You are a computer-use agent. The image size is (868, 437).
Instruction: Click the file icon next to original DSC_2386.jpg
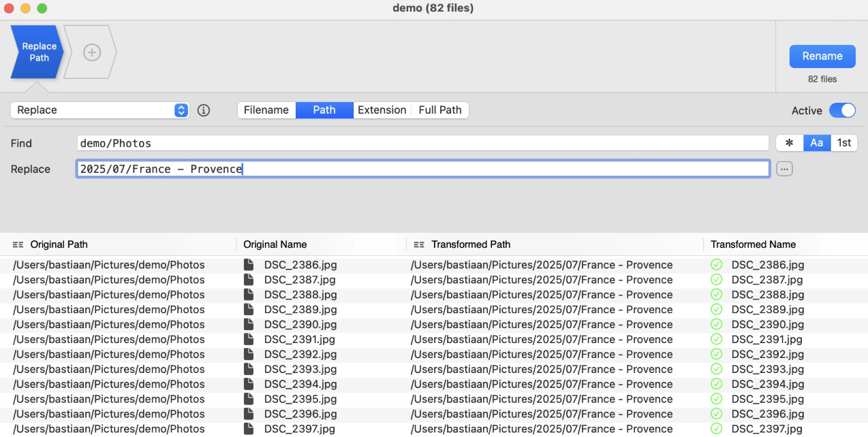249,265
